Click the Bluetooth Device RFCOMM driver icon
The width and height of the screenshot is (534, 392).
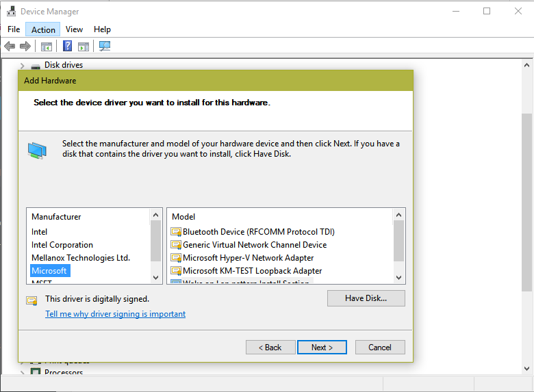[176, 232]
